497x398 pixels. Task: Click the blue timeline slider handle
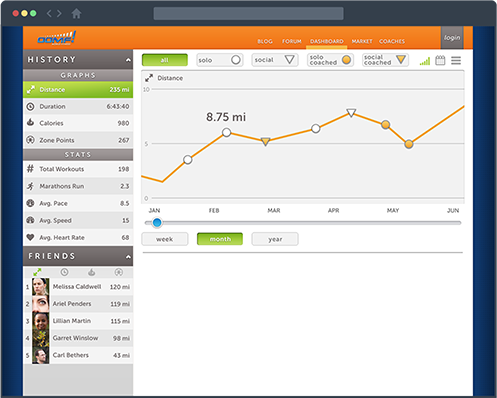(157, 223)
